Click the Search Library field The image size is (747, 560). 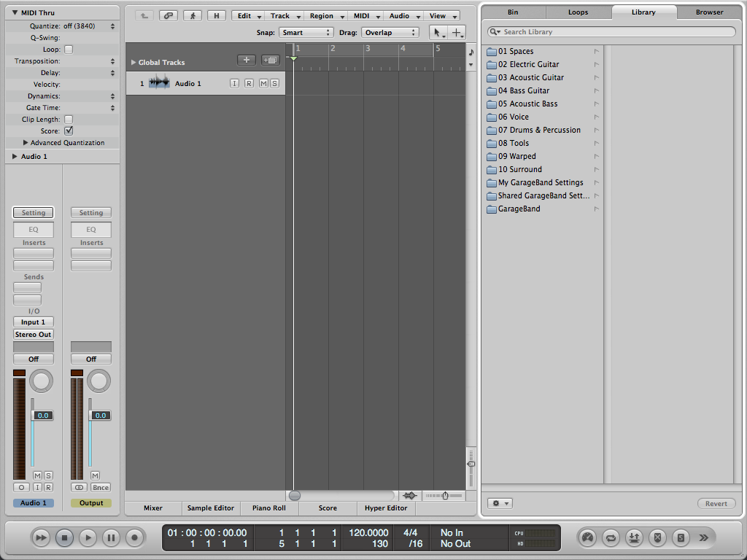[613, 32]
